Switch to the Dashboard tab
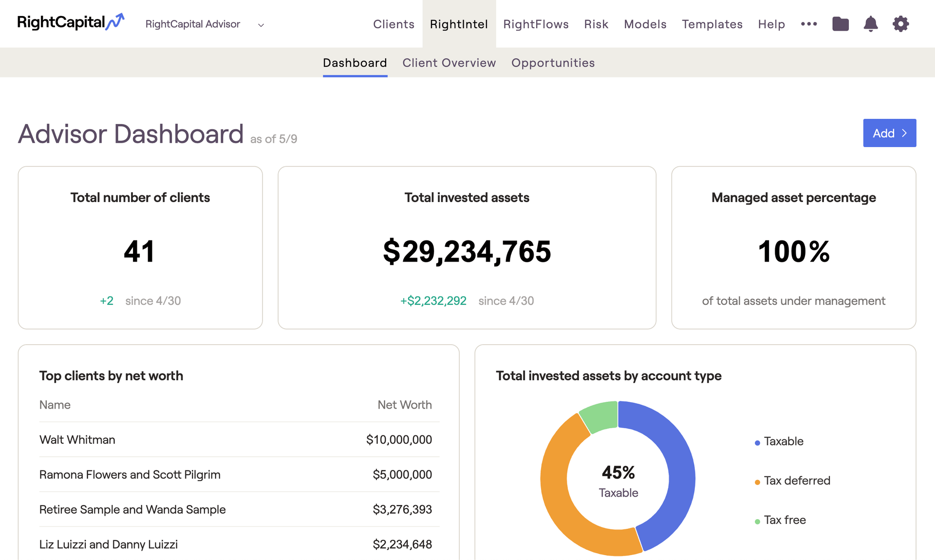The width and height of the screenshot is (935, 560). tap(355, 63)
